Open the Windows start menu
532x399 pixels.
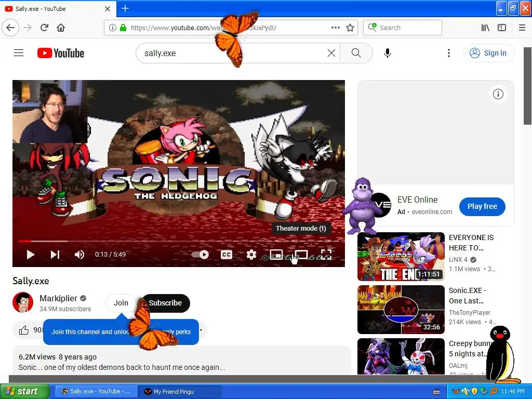click(24, 392)
